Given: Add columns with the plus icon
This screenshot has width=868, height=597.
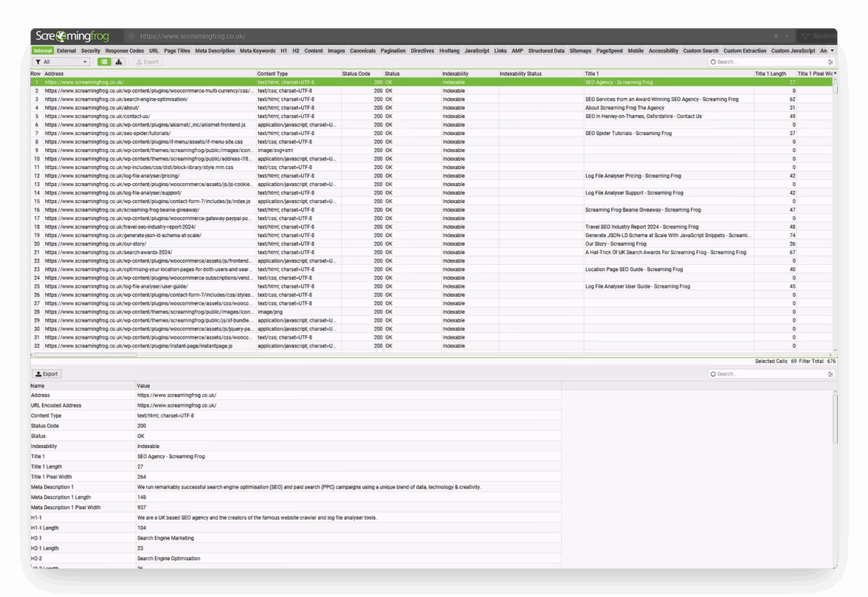Looking at the screenshot, I should pos(834,74).
